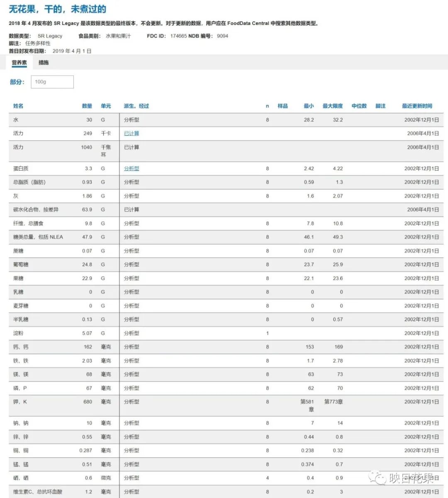Sort the table by 样品 column

[x=284, y=106]
